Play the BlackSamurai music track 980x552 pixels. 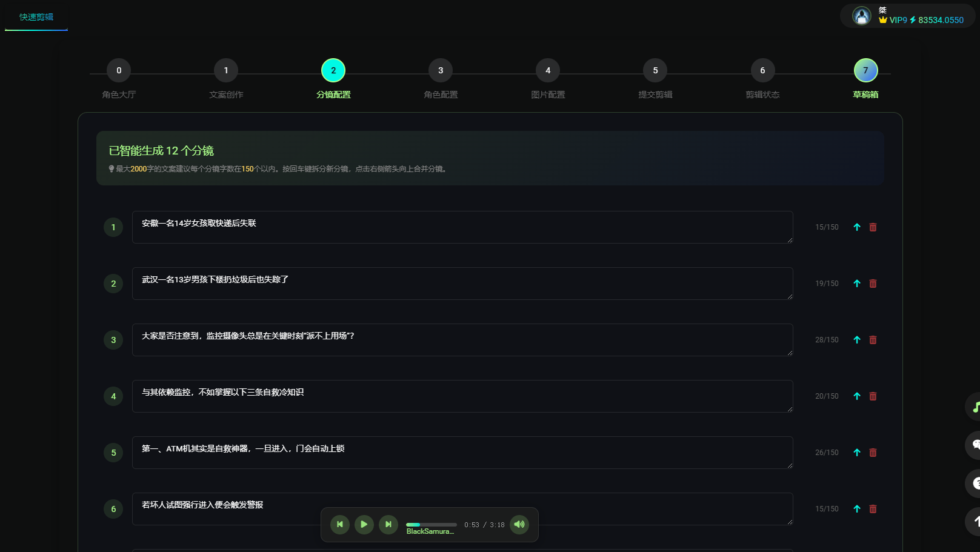coord(364,525)
